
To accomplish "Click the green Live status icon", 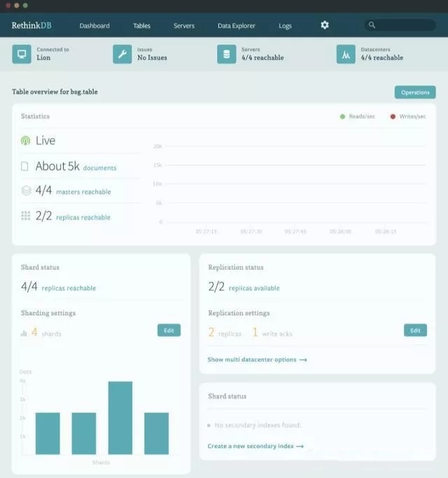I will click(x=26, y=141).
